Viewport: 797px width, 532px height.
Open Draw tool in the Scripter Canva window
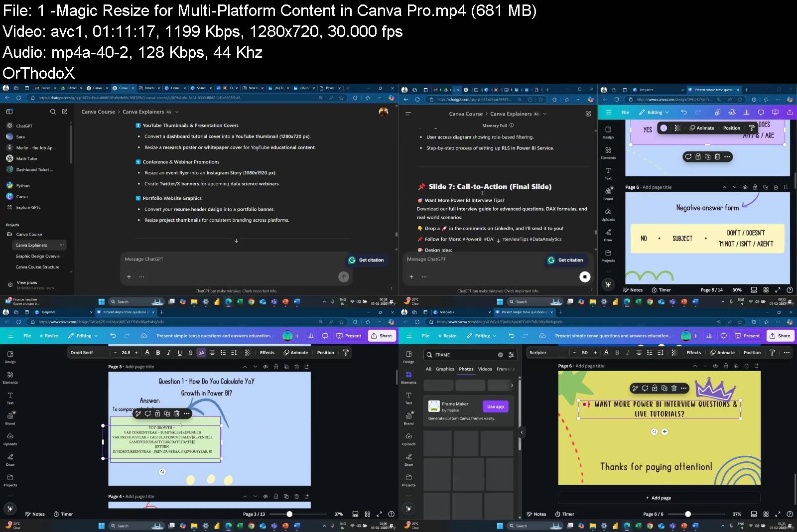pyautogui.click(x=408, y=459)
